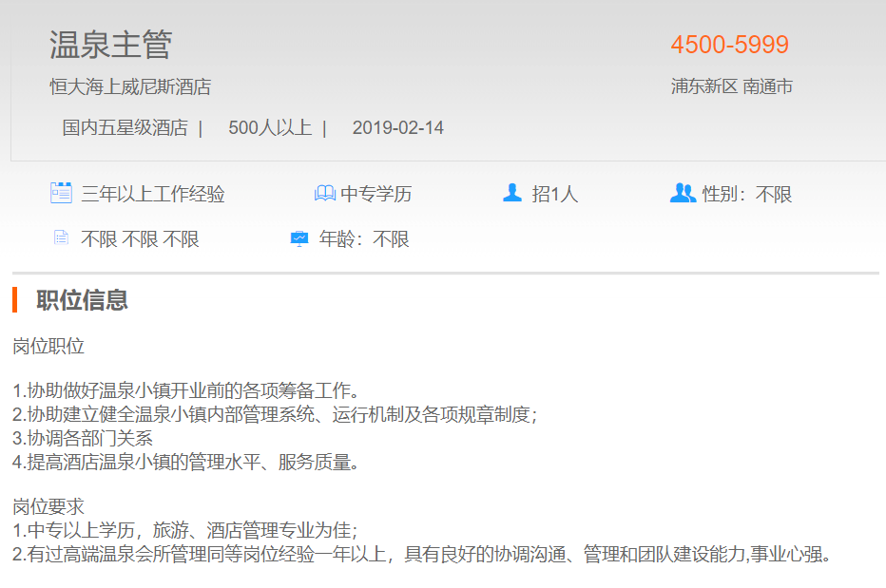Click the posting date 2019-02-14
The image size is (886, 588).
click(397, 127)
